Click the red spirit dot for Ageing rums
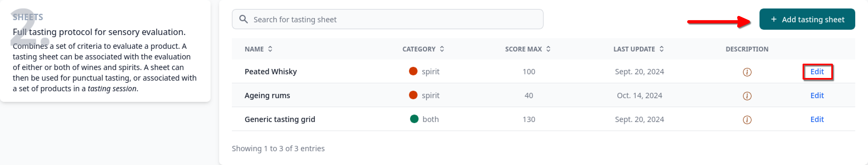 (413, 95)
